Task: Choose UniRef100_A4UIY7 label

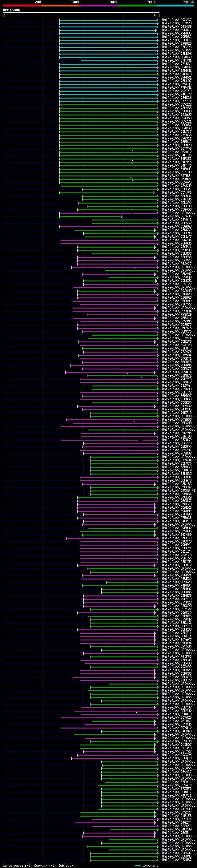Action: (x=177, y=94)
